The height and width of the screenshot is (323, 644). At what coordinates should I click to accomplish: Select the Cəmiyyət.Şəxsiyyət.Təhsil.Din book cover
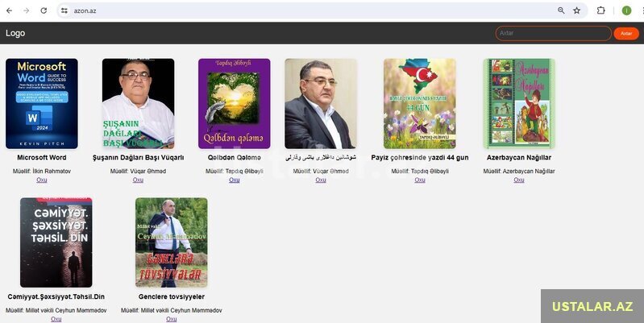(x=56, y=242)
